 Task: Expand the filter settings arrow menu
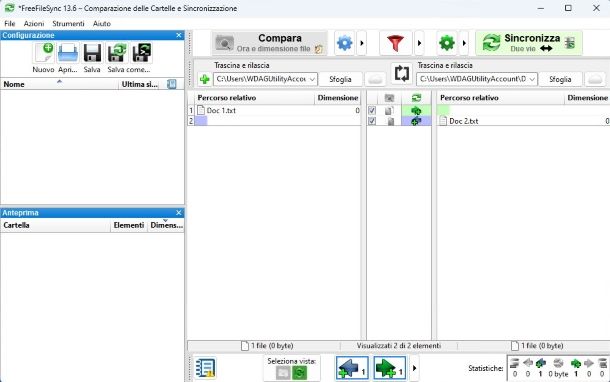pos(419,43)
